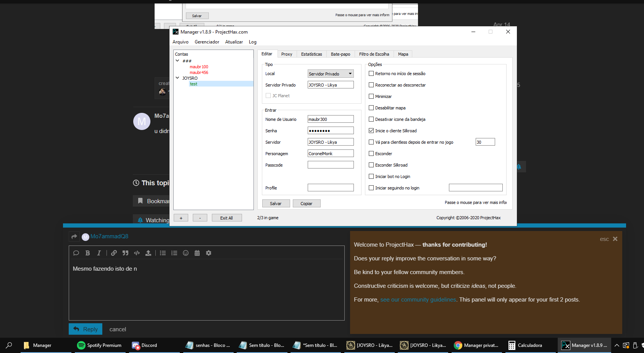Collapse the JOYSRO account group

pos(177,78)
